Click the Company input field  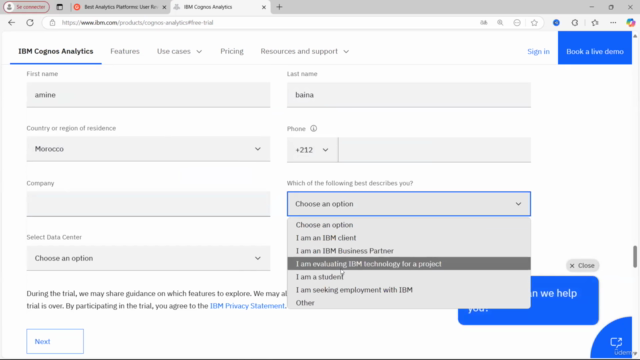(x=148, y=204)
